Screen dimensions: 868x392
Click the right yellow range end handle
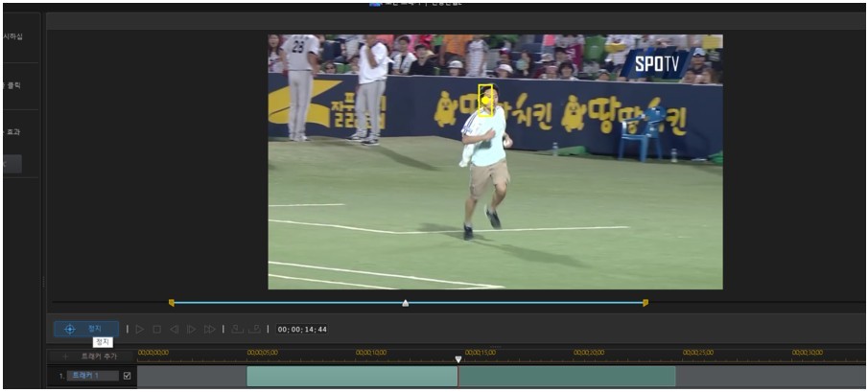645,303
